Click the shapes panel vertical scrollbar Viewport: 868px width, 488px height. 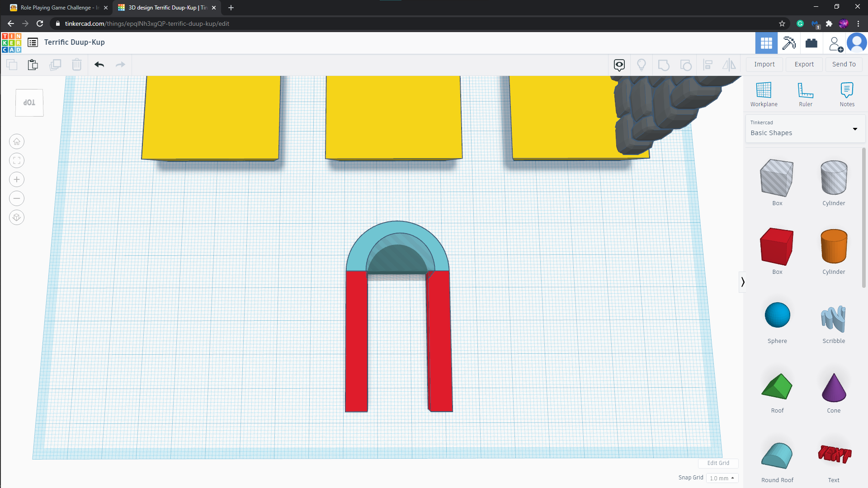tap(864, 218)
